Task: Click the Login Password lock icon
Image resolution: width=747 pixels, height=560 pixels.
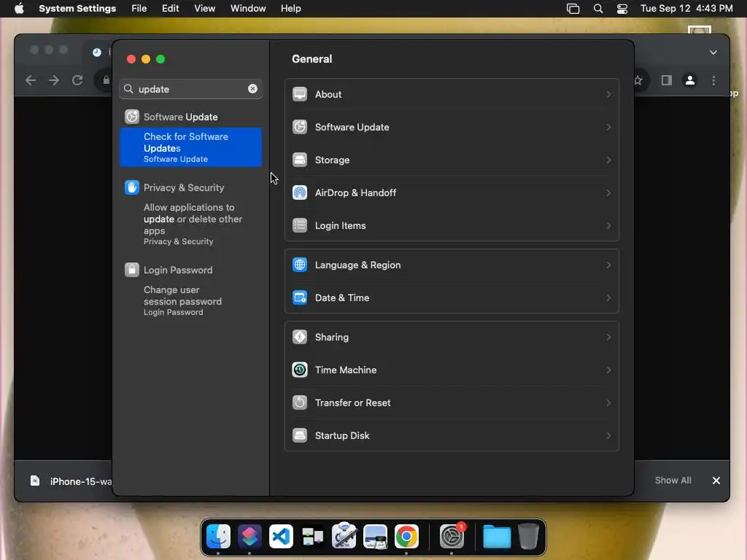Action: [x=132, y=270]
